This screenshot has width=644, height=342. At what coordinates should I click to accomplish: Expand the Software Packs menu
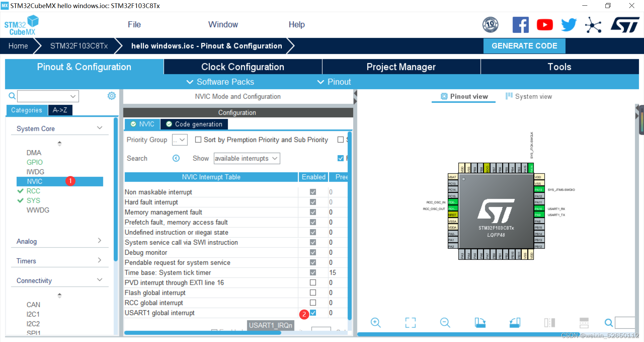pyautogui.click(x=220, y=82)
